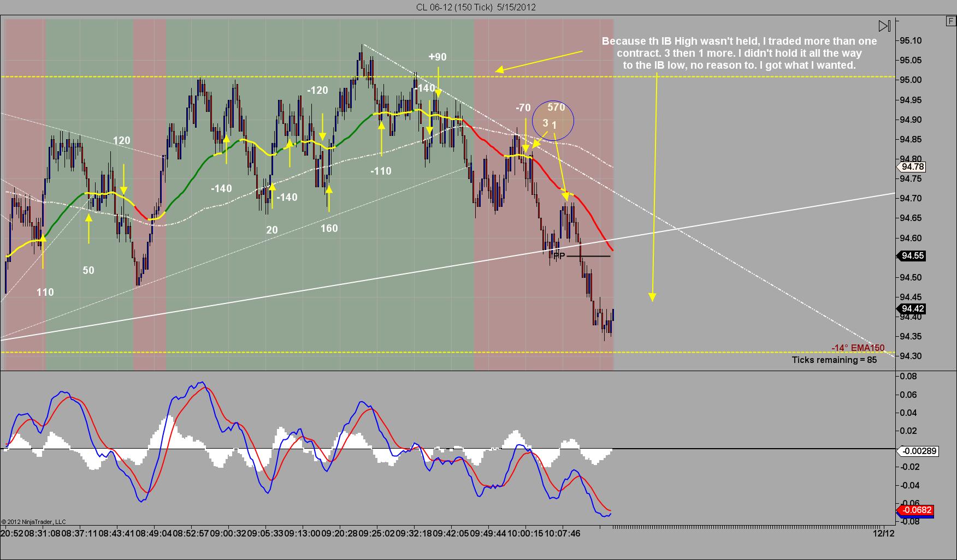Click the '+90' trade annotation
Screen dimensions: 957x560
coord(437,57)
